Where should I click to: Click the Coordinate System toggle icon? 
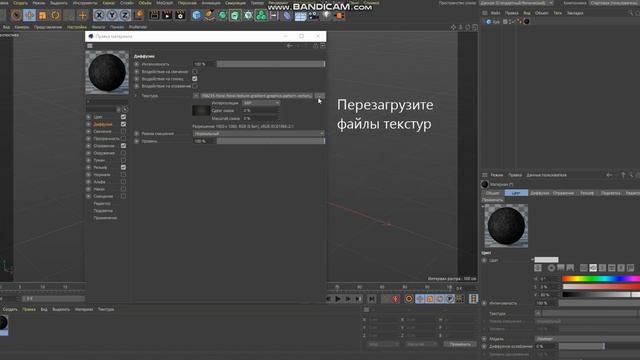(x=139, y=16)
